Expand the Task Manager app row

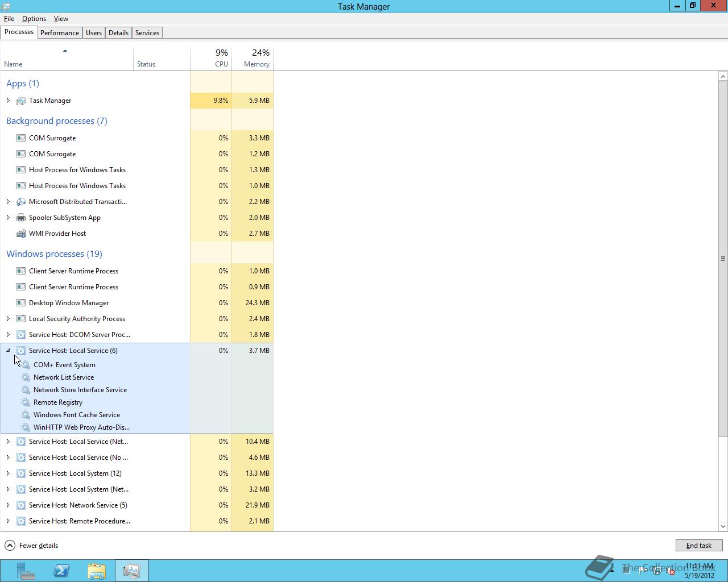[x=8, y=101]
